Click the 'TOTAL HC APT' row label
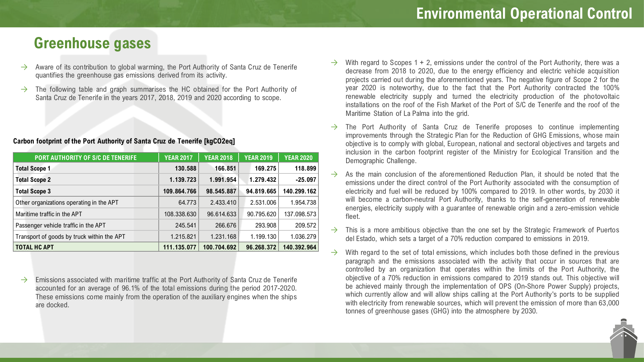The height and width of the screenshot is (362, 644). pyautogui.click(x=34, y=247)
